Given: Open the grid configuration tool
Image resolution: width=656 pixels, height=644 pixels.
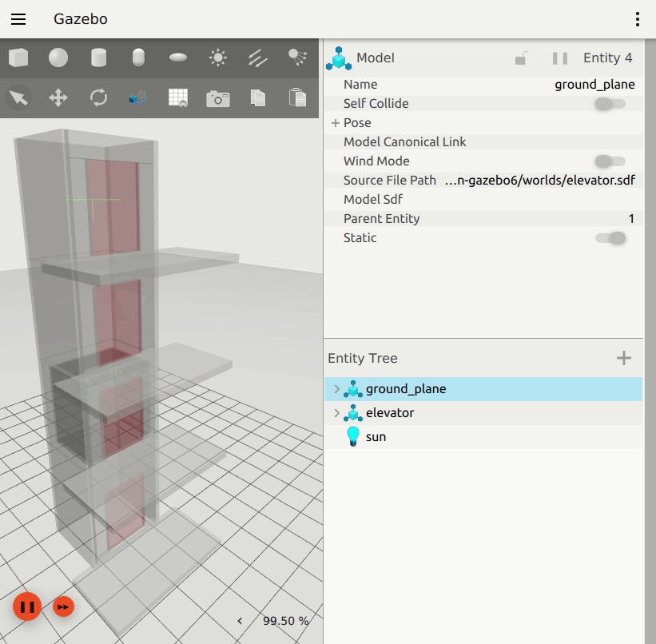Looking at the screenshot, I should [178, 98].
